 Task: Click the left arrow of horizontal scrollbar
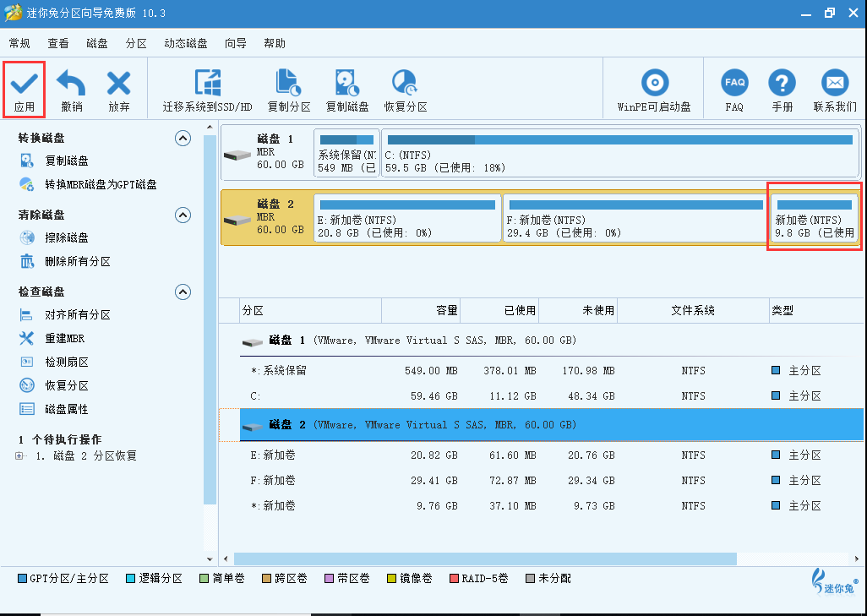click(226, 559)
